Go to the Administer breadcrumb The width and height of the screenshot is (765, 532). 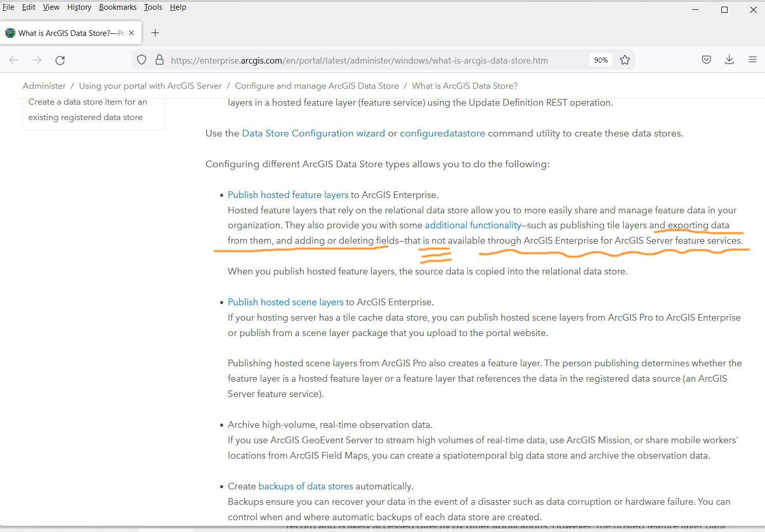pos(44,86)
